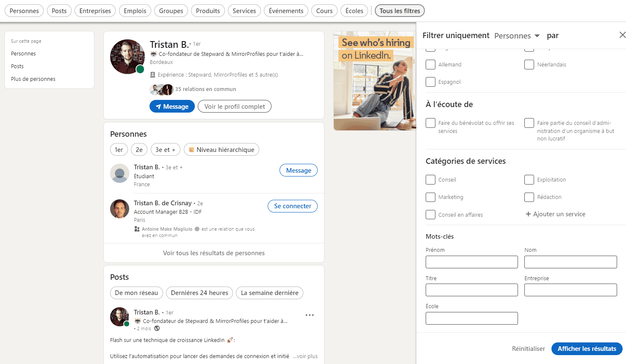This screenshot has width=626, height=364.
Task: Select the Écoles search tab
Action: [x=355, y=11]
